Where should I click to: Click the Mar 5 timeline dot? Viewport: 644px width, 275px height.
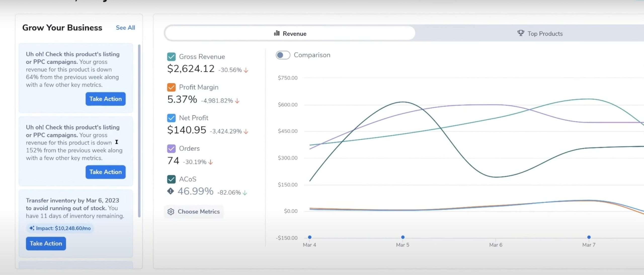[403, 237]
